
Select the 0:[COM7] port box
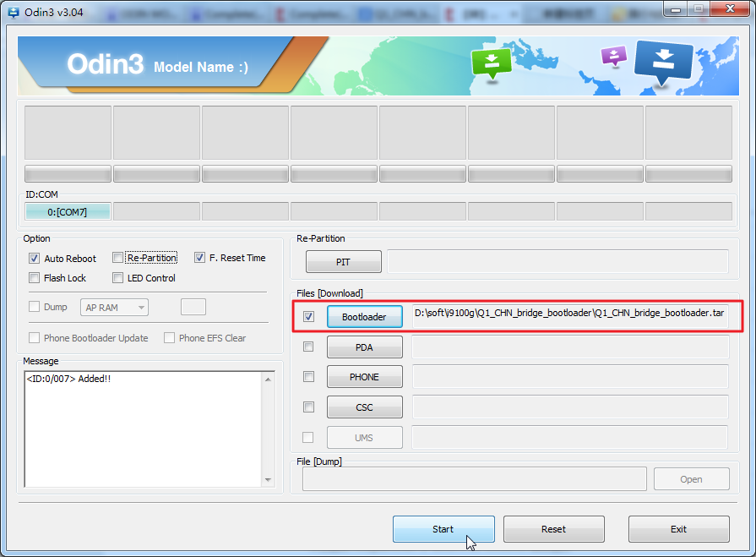(x=68, y=211)
